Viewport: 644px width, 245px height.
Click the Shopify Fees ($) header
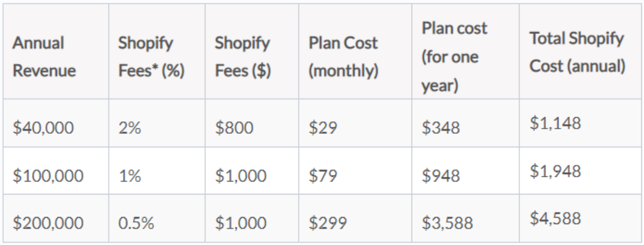click(252, 51)
